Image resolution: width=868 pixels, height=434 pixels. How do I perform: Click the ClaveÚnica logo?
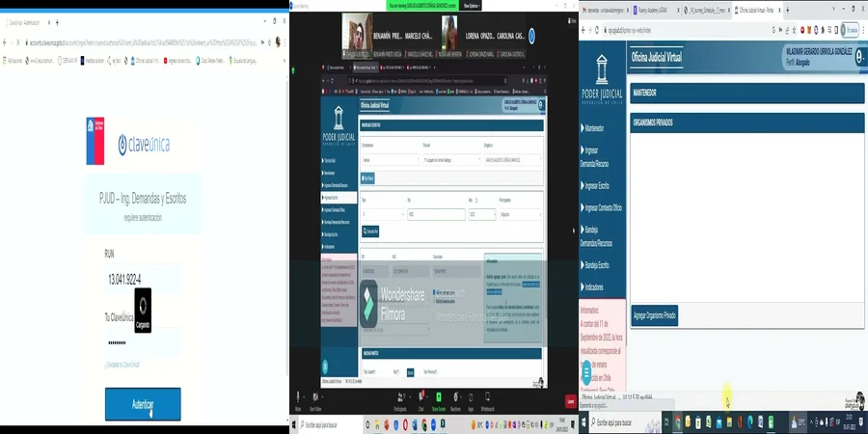[144, 145]
